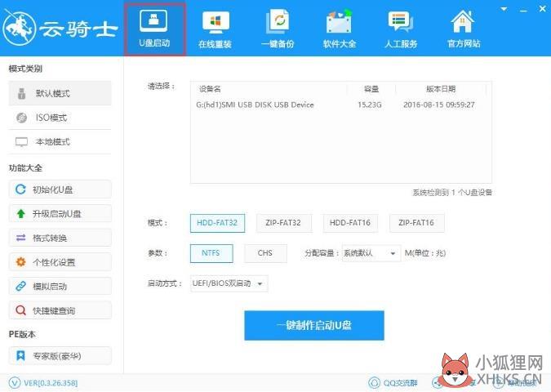This screenshot has height=392, width=551.
Task: Click the swap arrows icon of 格式转换
Action: pos(20,238)
